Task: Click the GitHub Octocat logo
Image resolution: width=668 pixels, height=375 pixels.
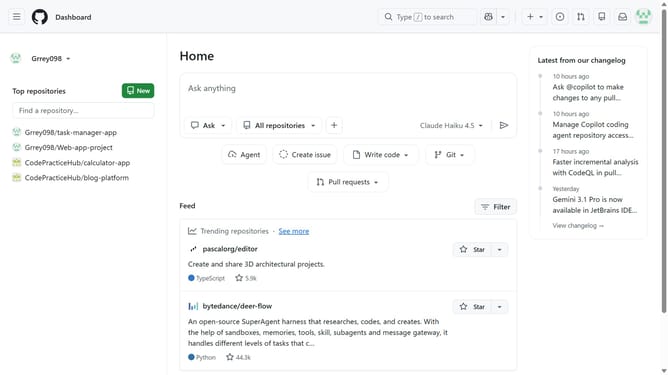Action: (x=40, y=17)
